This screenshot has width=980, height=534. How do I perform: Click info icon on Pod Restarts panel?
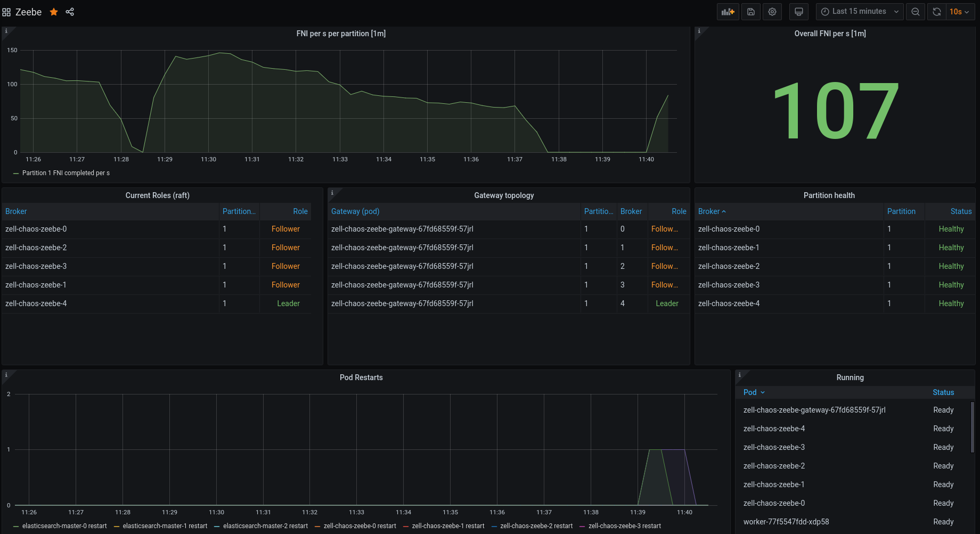(6, 375)
